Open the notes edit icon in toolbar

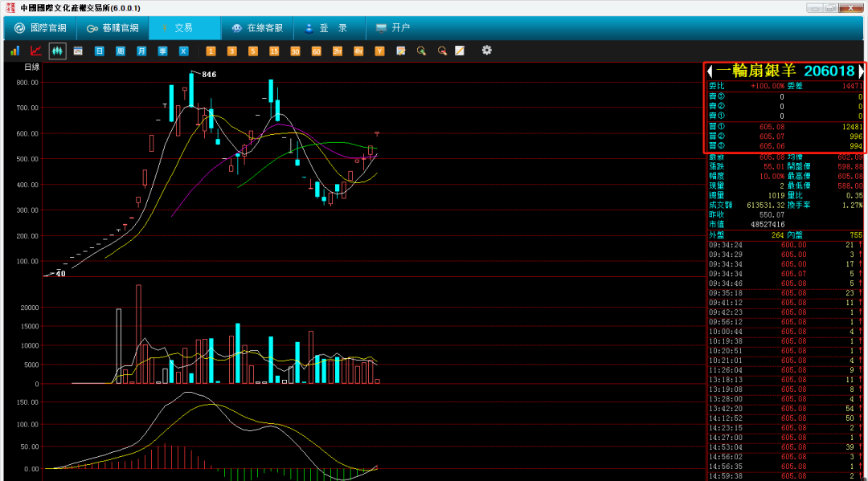tap(401, 51)
